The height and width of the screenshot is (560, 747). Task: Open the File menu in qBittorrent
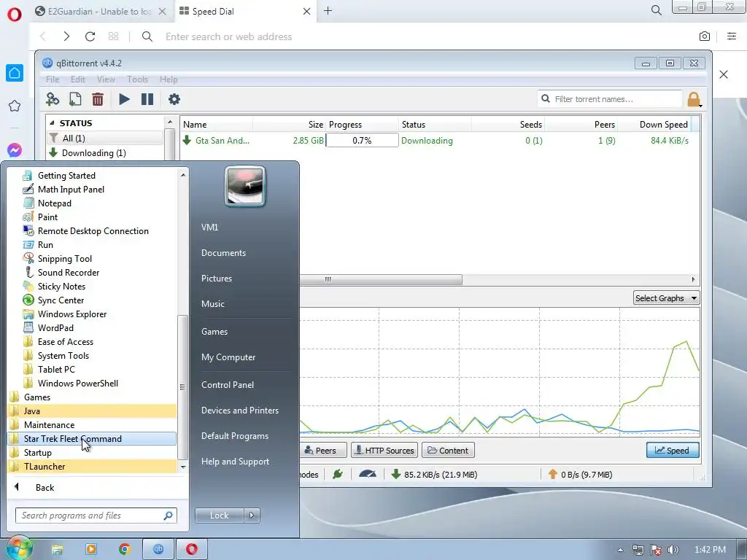click(53, 79)
